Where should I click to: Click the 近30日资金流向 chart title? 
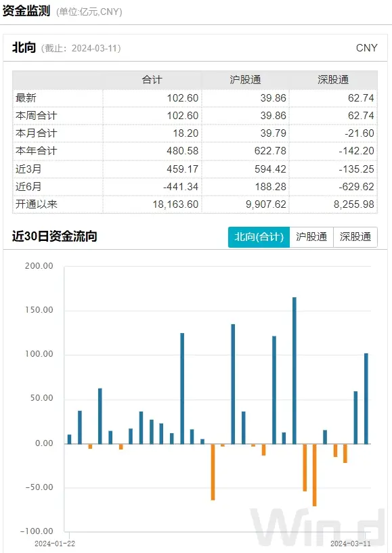click(54, 236)
